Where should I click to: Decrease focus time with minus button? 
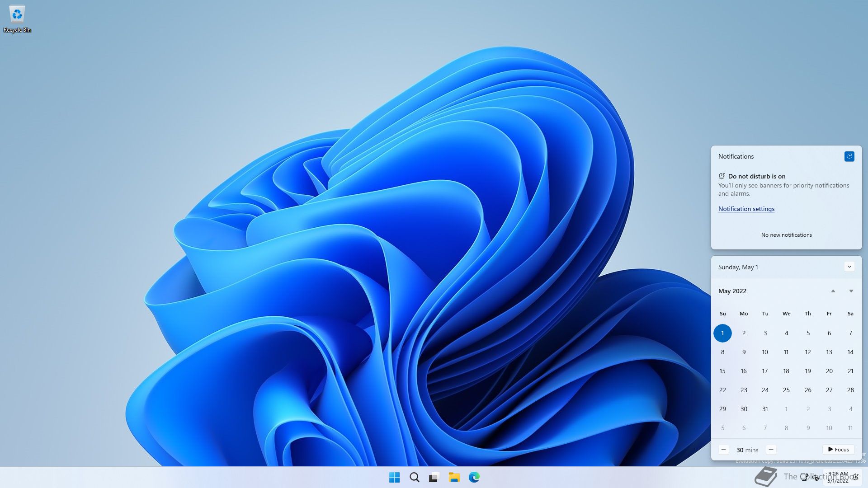[x=723, y=450]
